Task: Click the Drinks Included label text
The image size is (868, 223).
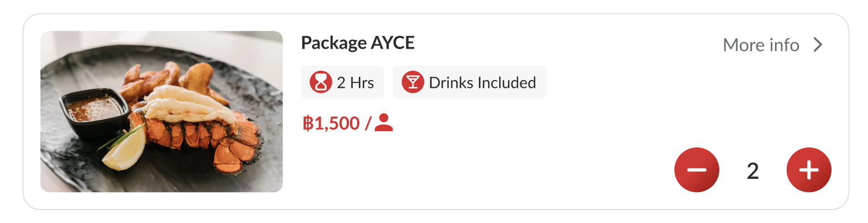Action: pyautogui.click(x=482, y=83)
